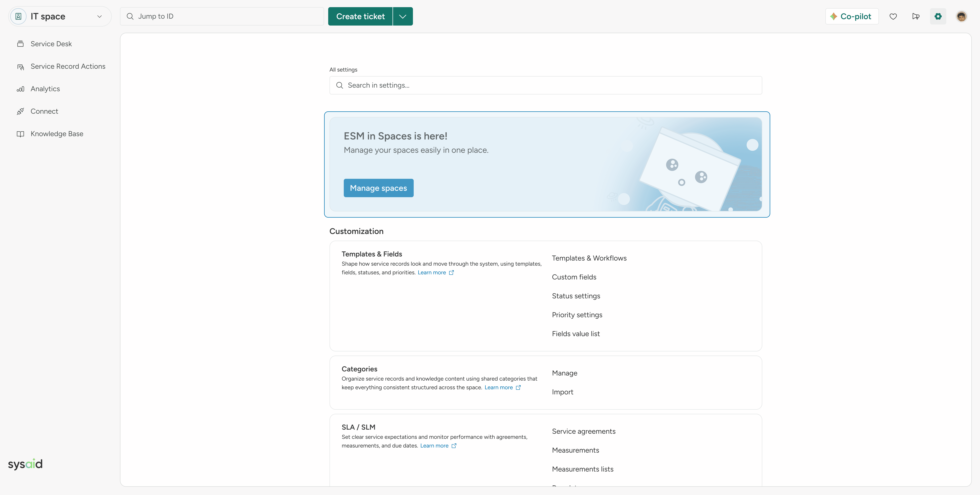
Task: Open Templates & Workflows settings
Action: tap(589, 258)
